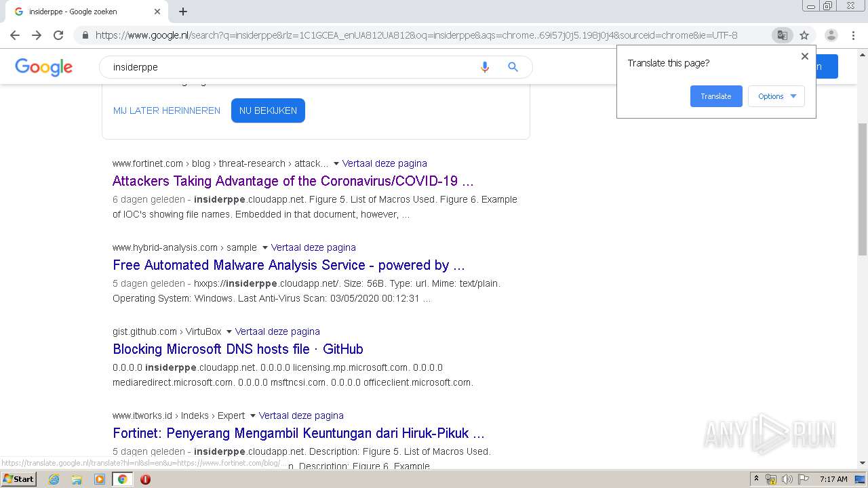
Task: Click the voice search microphone icon
Action: (485, 67)
